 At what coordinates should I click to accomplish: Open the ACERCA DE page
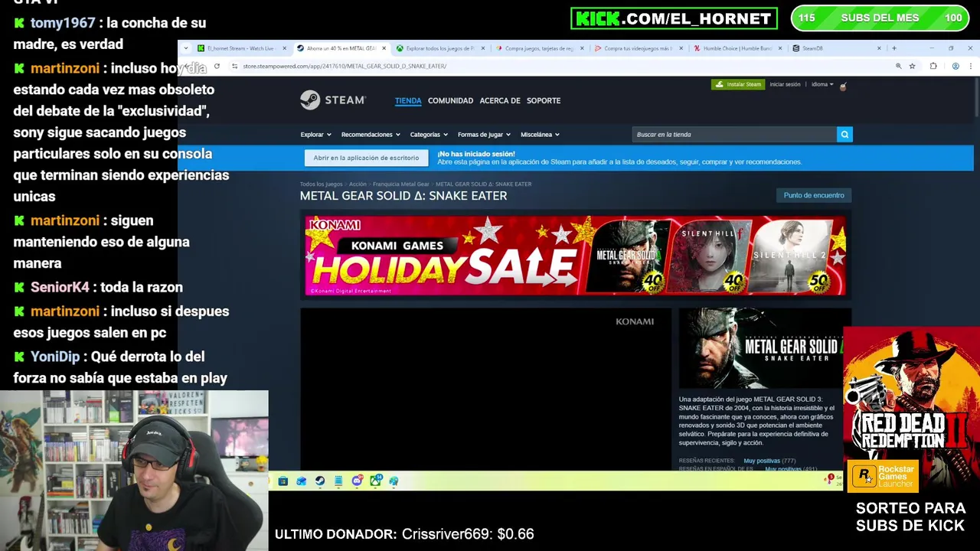pos(500,100)
